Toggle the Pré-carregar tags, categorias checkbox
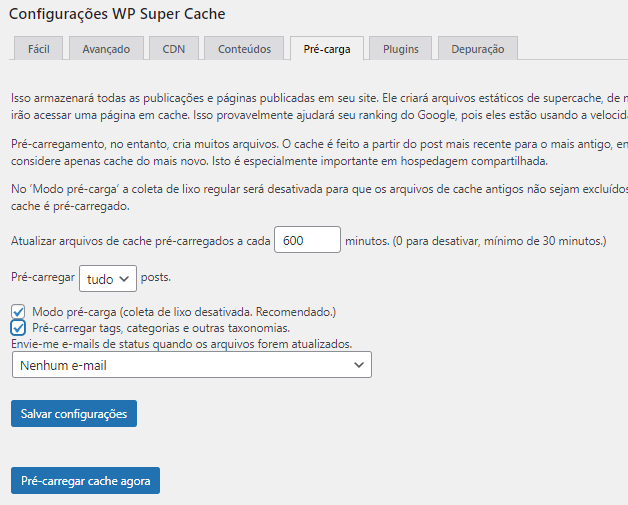Viewport: 628px width, 505px height. click(19, 327)
